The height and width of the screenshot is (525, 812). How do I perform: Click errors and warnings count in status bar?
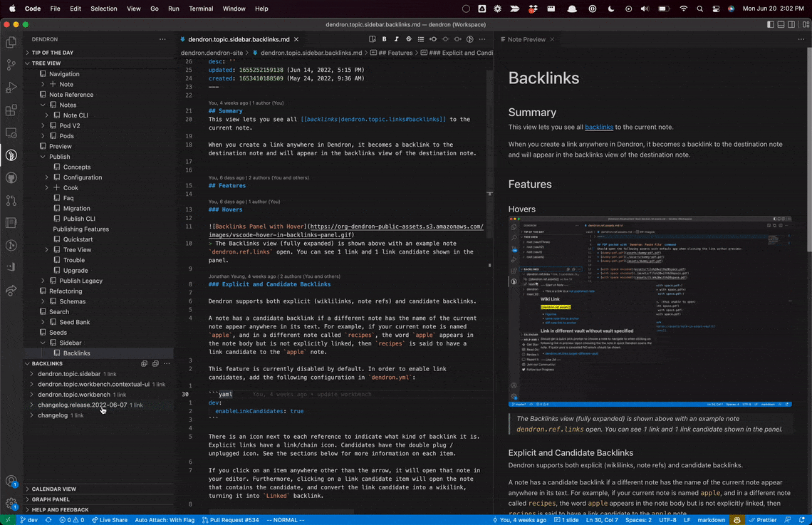point(71,520)
